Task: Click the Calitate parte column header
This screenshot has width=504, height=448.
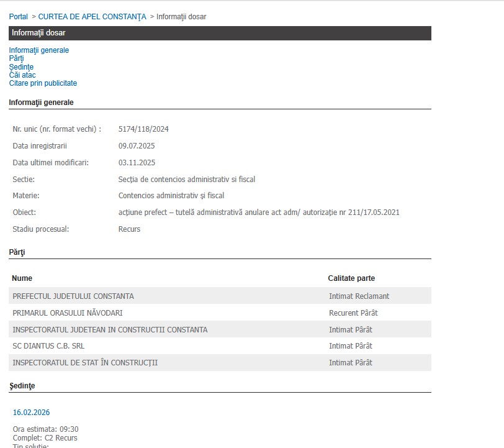Action: click(x=351, y=278)
